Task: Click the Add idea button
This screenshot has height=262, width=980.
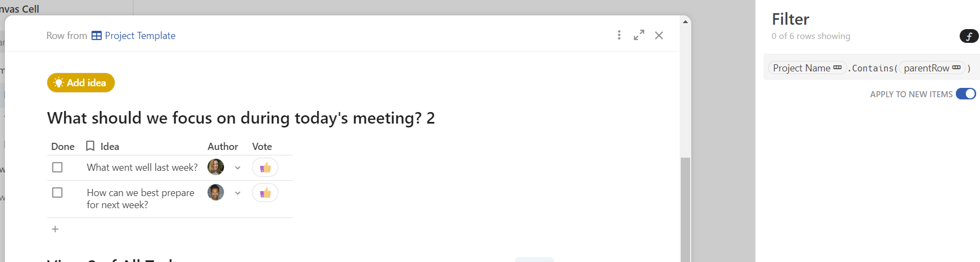Action: [81, 83]
